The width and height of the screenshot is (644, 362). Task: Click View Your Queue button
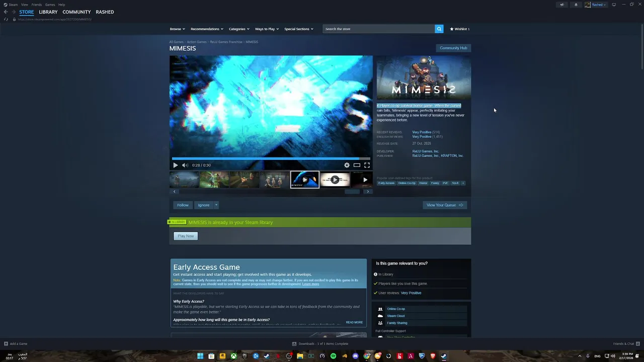click(445, 205)
